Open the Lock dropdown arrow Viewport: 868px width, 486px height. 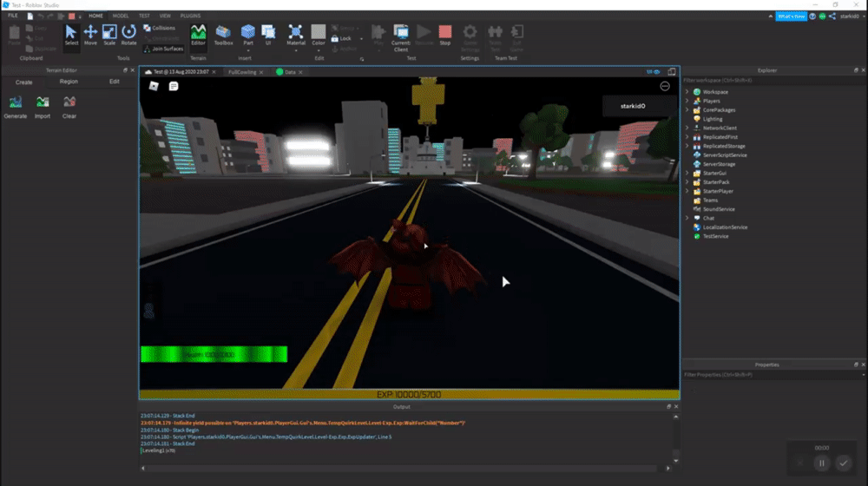(361, 39)
